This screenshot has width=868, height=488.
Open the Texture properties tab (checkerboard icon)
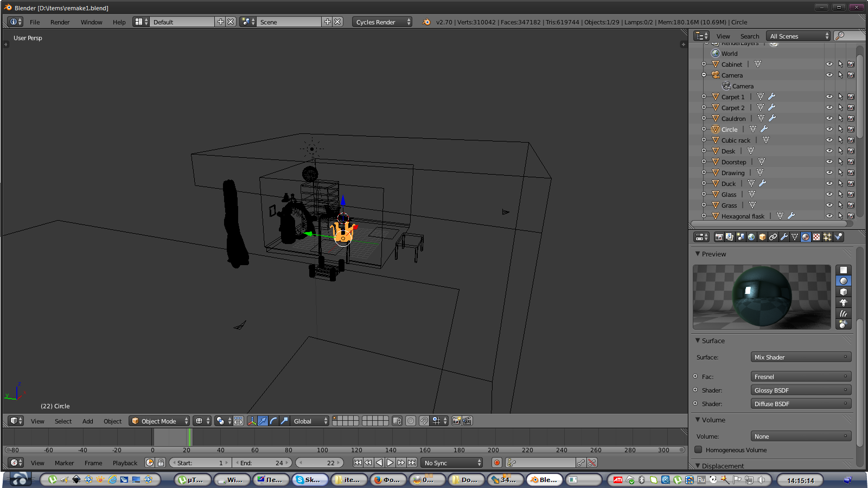point(816,237)
